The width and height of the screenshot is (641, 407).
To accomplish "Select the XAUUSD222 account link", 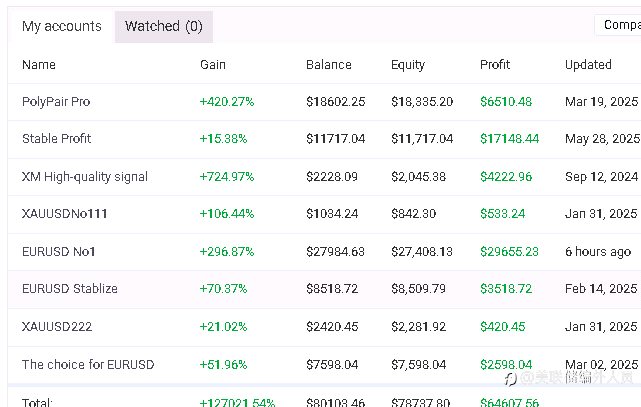I will [x=57, y=327].
